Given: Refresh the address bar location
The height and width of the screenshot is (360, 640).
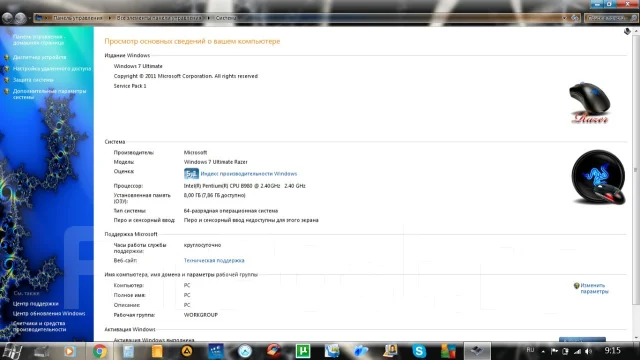Looking at the screenshot, I should click(x=575, y=18).
